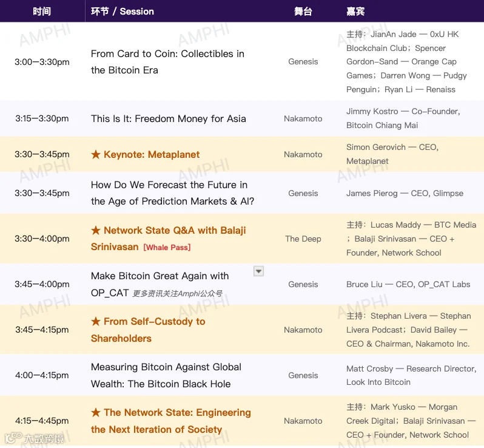Click guest James Pierog — CEO, Glimpse
Screen dimensions: 484x448
coord(405,193)
